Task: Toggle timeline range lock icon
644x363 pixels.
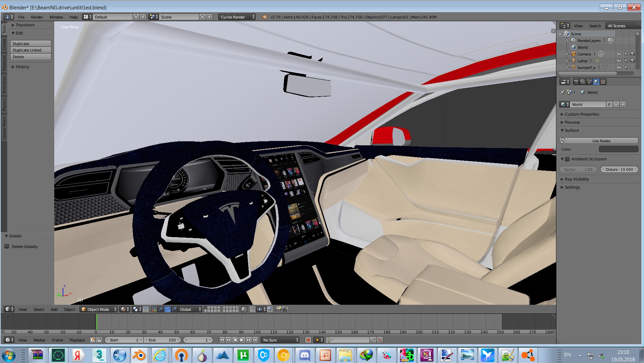Action: click(99, 340)
